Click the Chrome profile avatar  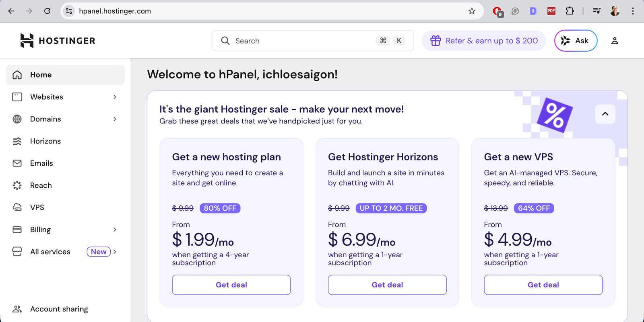tap(615, 11)
